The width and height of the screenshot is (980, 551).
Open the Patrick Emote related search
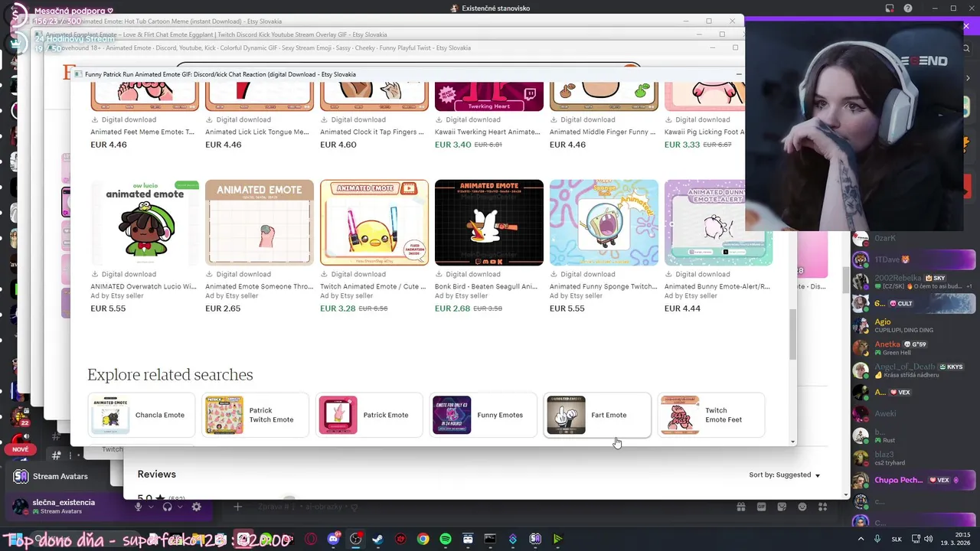[x=369, y=415]
